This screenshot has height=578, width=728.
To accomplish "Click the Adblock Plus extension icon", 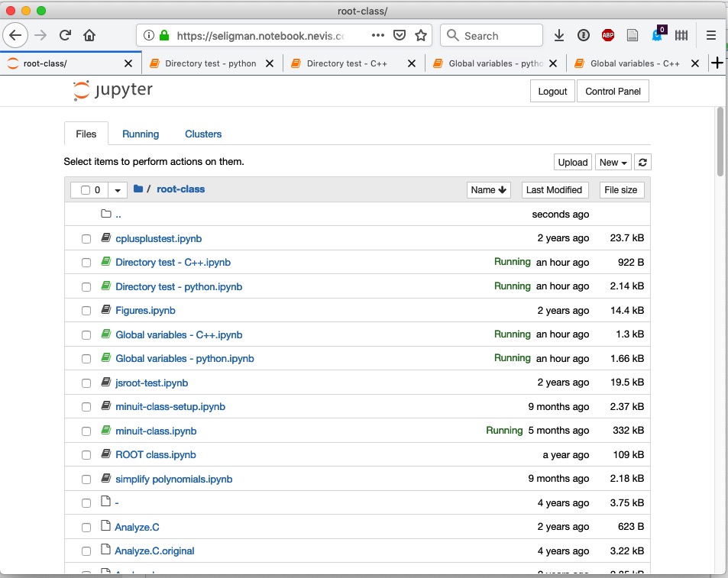I will pyautogui.click(x=608, y=35).
